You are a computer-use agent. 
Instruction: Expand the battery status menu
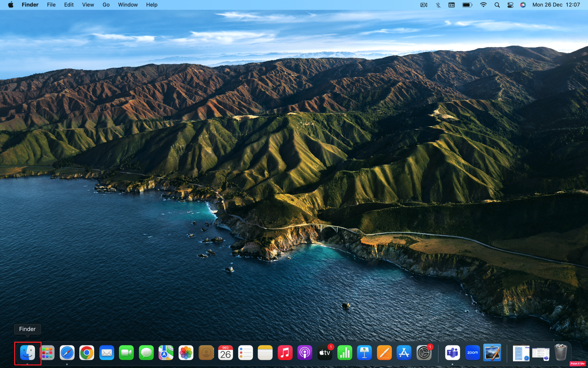[467, 5]
